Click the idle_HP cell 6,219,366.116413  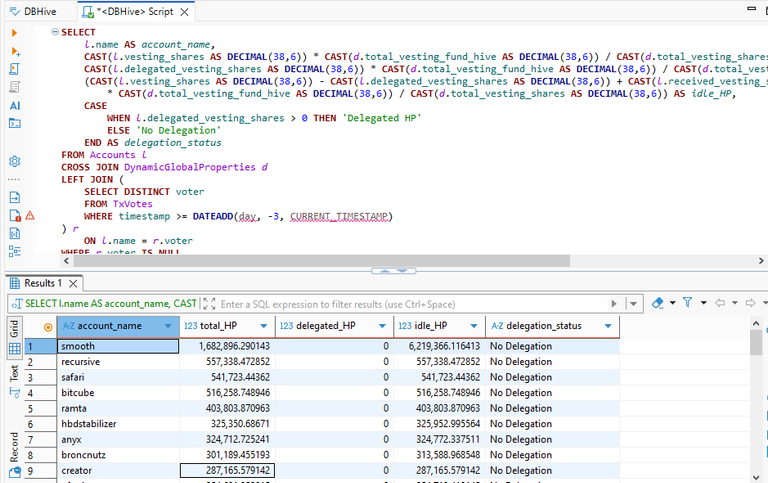coord(439,346)
